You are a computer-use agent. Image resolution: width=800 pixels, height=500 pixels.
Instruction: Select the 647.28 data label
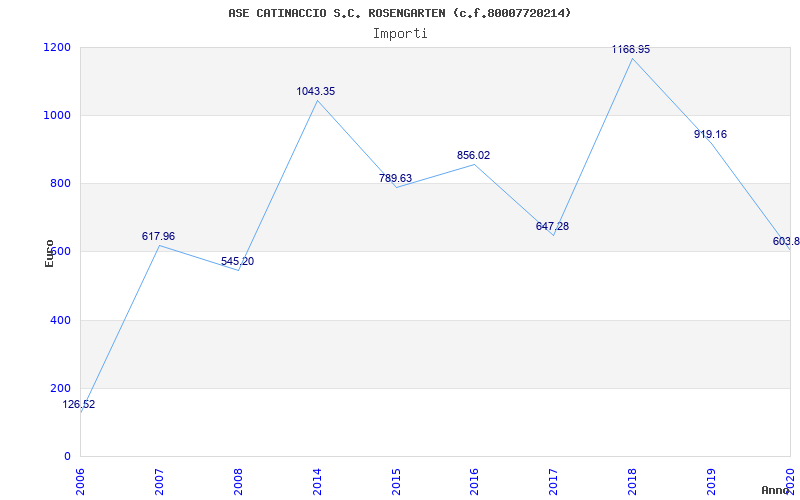pyautogui.click(x=552, y=226)
